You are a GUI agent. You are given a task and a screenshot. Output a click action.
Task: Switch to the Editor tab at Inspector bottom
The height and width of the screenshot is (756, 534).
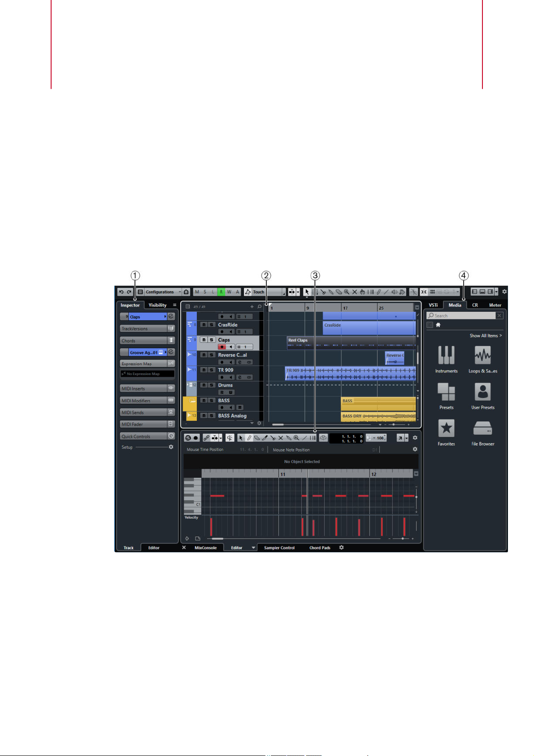[x=154, y=548]
